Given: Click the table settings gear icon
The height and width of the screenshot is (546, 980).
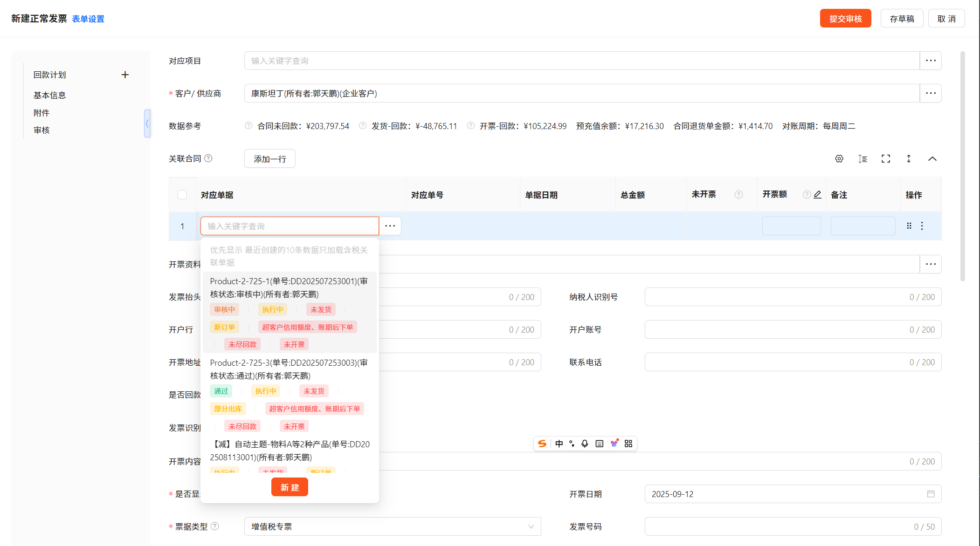Looking at the screenshot, I should pos(839,159).
